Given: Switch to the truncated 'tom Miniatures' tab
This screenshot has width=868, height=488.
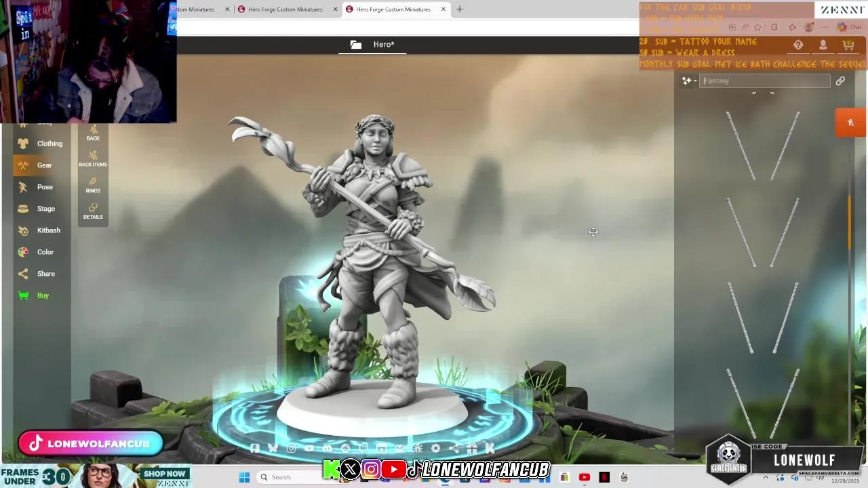Looking at the screenshot, I should [x=201, y=9].
